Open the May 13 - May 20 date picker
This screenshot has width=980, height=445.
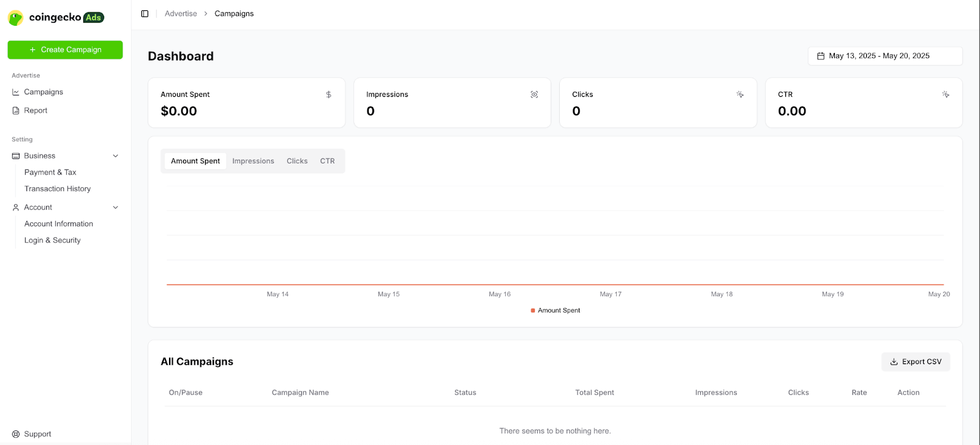tap(885, 56)
